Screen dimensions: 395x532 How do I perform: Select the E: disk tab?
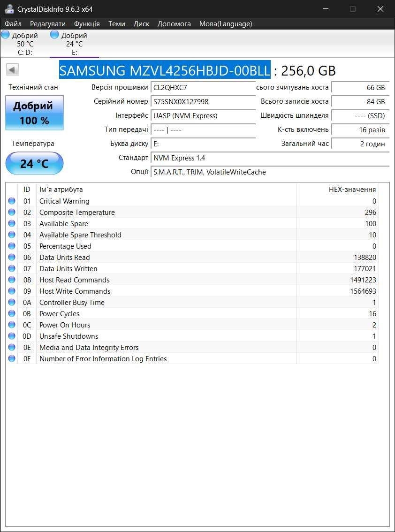pyautogui.click(x=74, y=44)
